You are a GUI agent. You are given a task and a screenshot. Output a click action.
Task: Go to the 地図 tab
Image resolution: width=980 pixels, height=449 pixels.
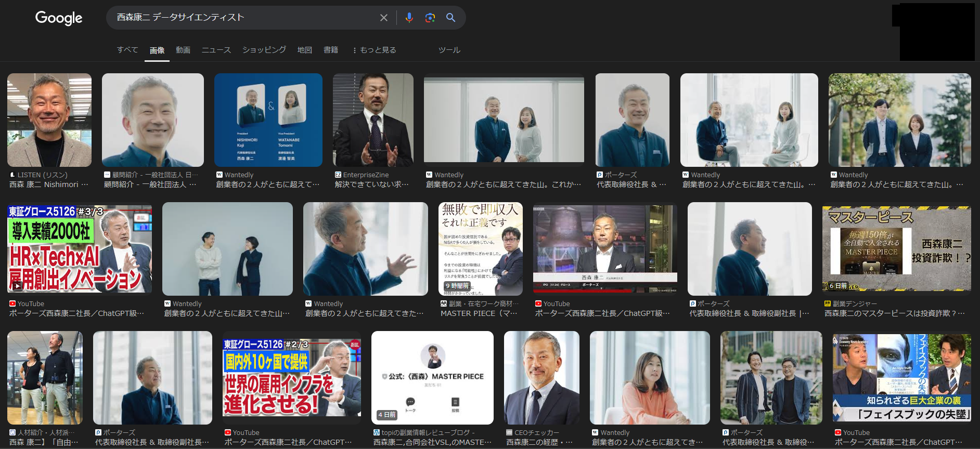click(304, 50)
